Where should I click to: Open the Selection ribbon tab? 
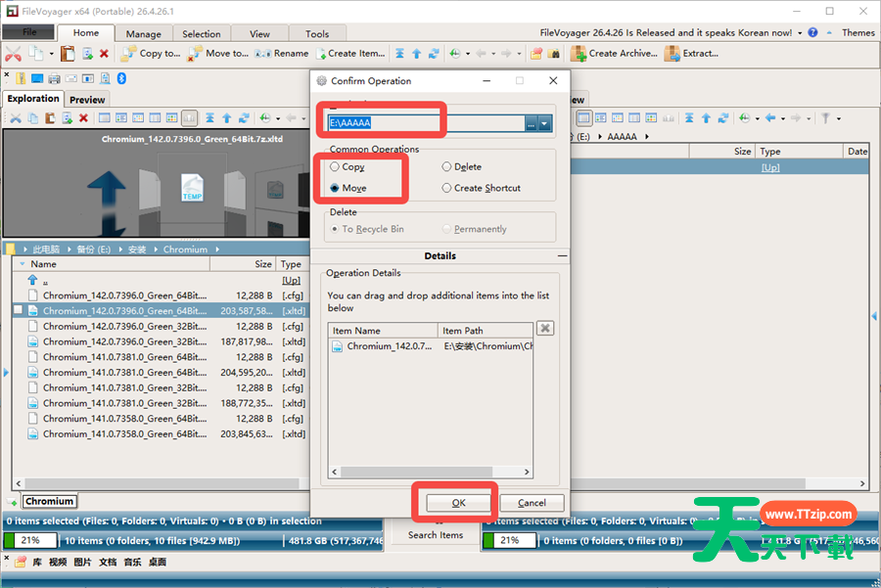[x=201, y=33]
